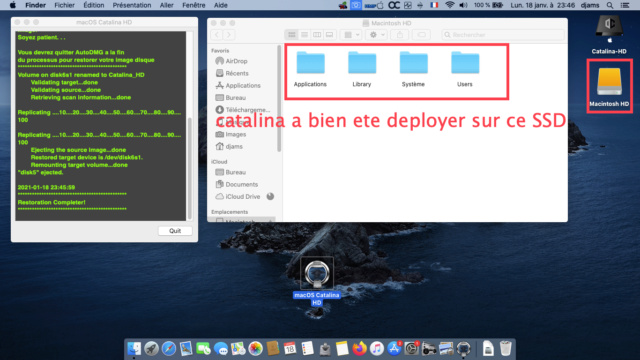Open the Aller menu
Image resolution: width=640 pixels, height=360 pixels.
coord(167,5)
